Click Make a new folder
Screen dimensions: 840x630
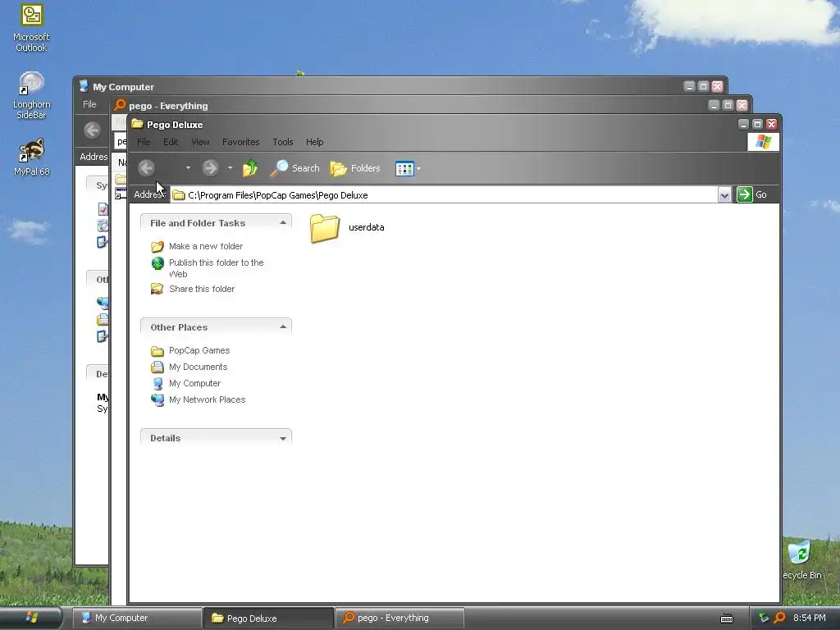(206, 246)
